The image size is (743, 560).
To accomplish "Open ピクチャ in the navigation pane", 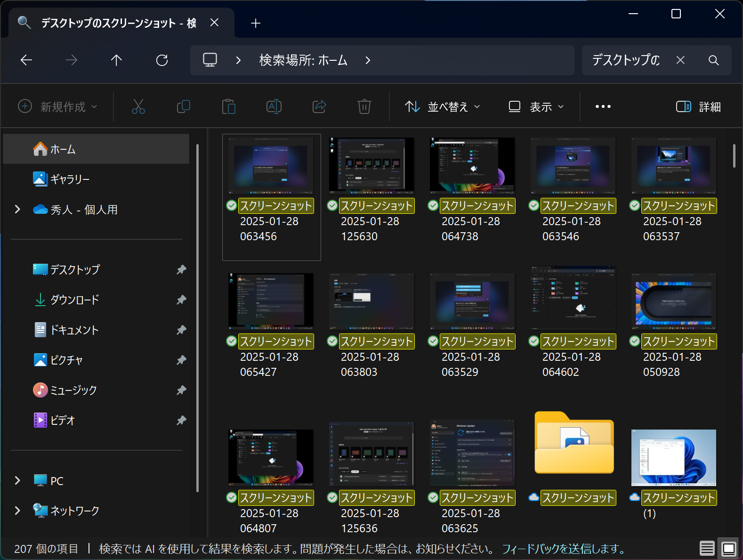I will [96, 360].
